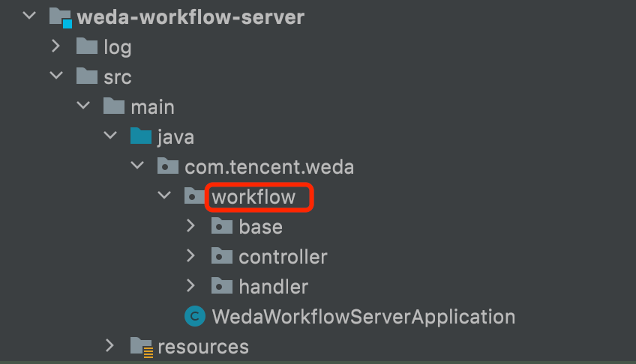Image resolution: width=636 pixels, height=364 pixels.
Task: Expand the base package chevron
Action: click(190, 225)
